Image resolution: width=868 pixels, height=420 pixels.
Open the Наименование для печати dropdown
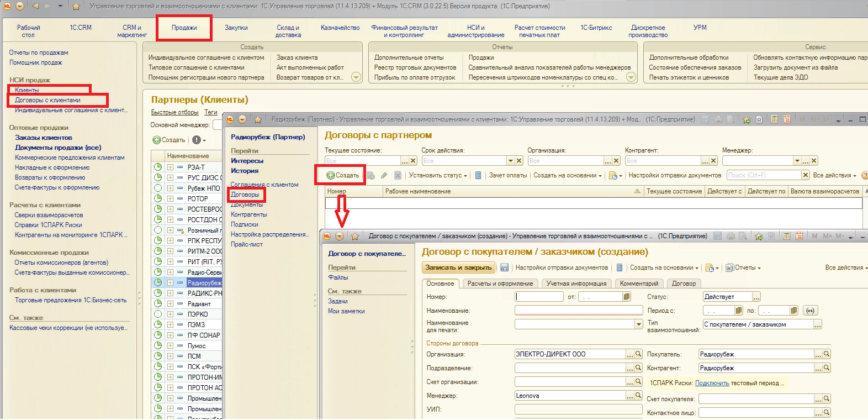(639, 324)
